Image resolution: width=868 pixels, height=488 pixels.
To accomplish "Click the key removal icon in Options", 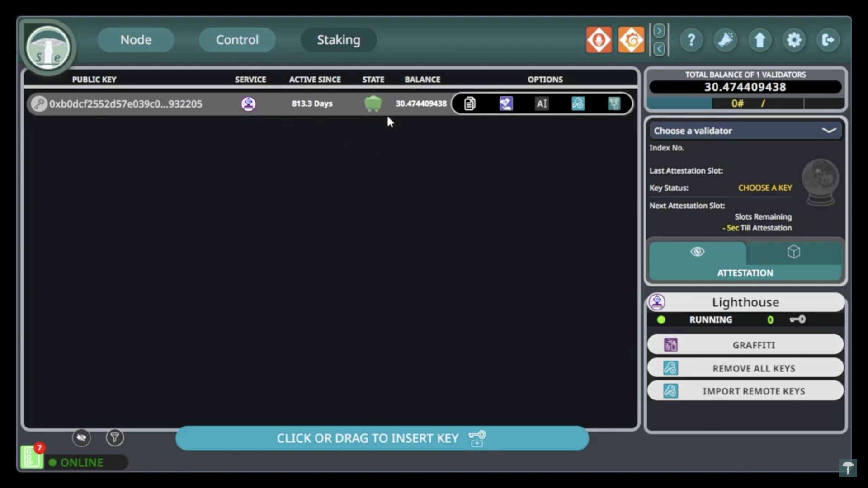I will point(579,103).
